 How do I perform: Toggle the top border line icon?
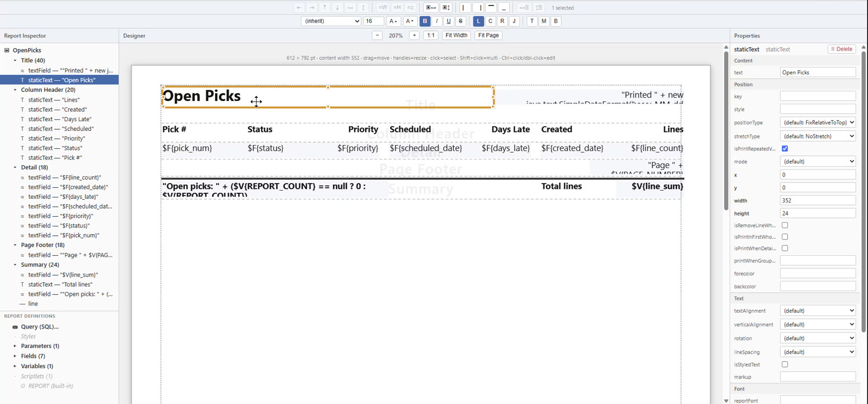tap(491, 8)
